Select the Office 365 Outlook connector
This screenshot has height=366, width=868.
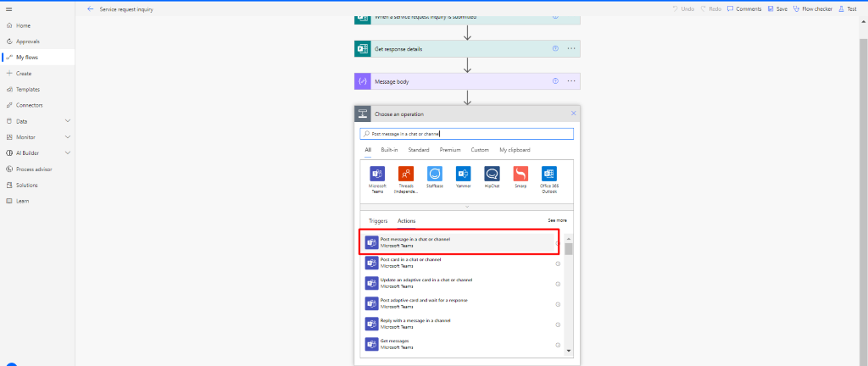tap(549, 174)
